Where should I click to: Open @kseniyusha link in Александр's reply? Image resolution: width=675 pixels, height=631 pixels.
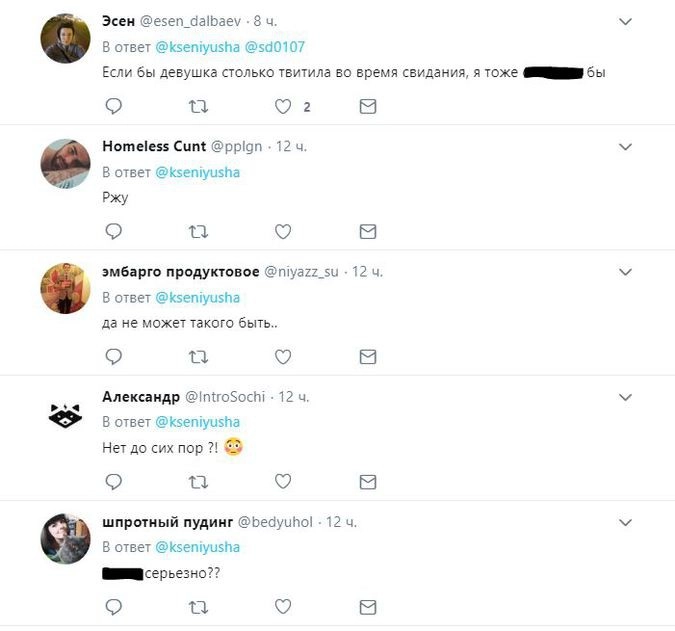click(197, 422)
